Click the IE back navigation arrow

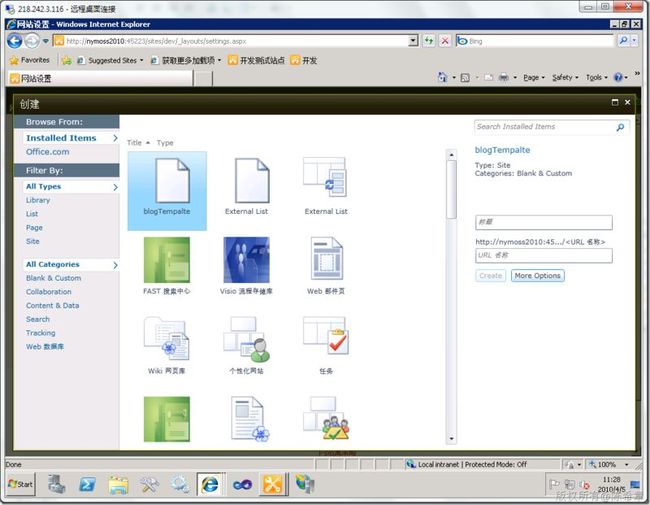click(15, 41)
